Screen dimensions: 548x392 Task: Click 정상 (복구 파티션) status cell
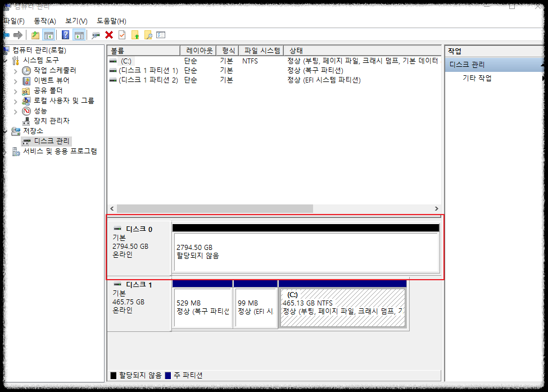tap(315, 71)
